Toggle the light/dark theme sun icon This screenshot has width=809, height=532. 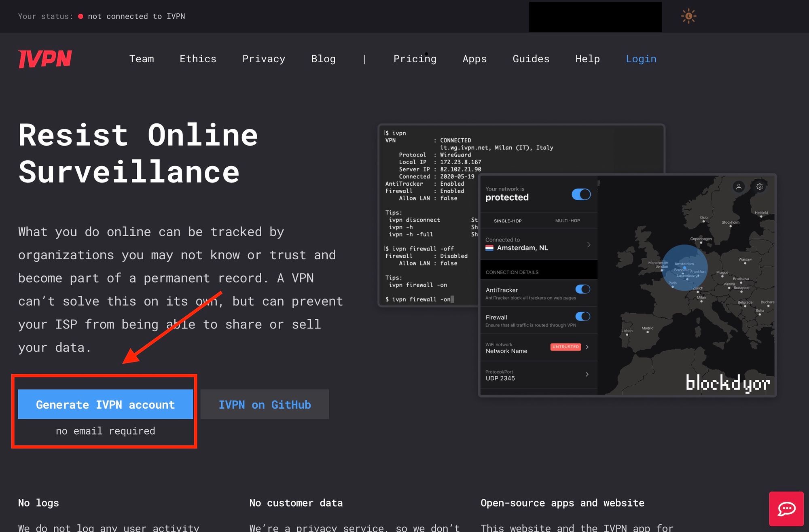click(688, 16)
